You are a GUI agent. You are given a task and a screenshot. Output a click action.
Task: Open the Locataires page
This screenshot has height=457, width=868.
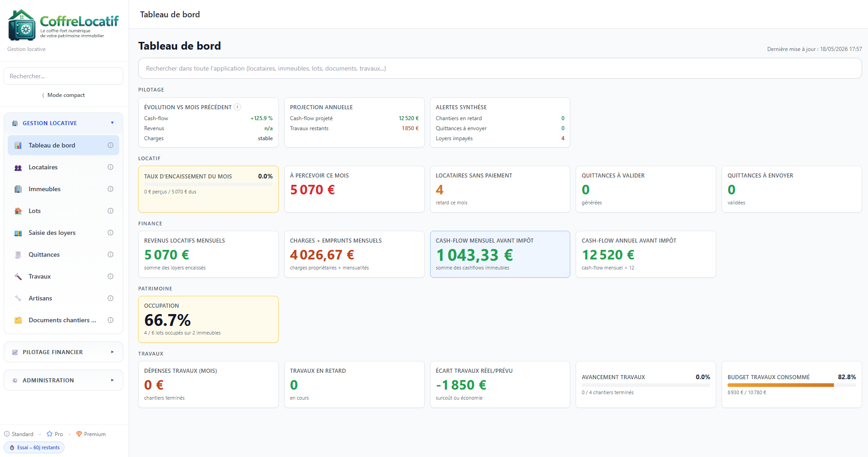pyautogui.click(x=63, y=167)
